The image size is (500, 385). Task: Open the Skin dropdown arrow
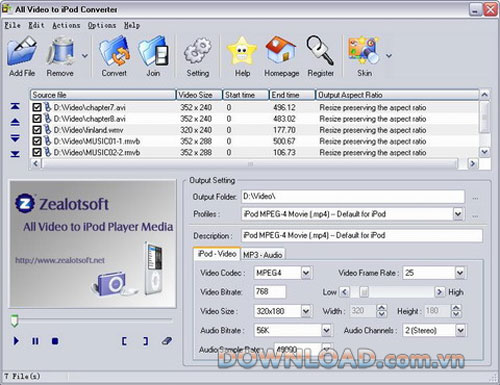[x=389, y=56]
